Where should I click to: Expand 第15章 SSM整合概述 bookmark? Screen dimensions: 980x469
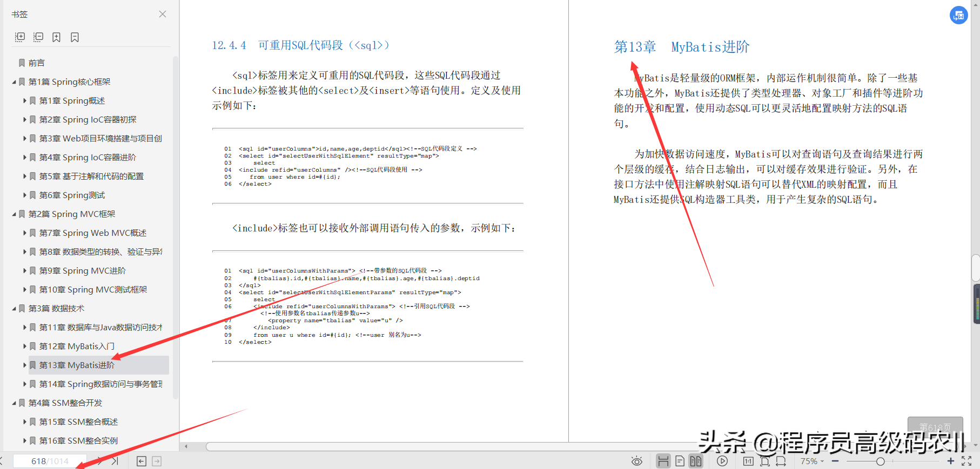tap(25, 422)
